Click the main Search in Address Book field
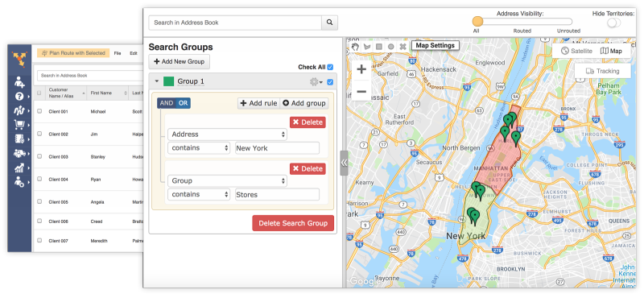The width and height of the screenshot is (644, 298). point(235,23)
